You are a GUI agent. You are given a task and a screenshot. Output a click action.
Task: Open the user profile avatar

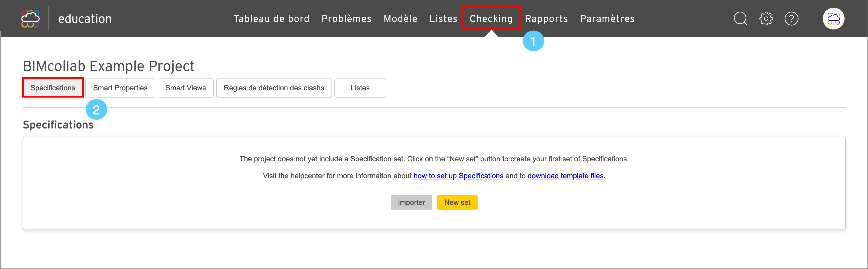833,19
